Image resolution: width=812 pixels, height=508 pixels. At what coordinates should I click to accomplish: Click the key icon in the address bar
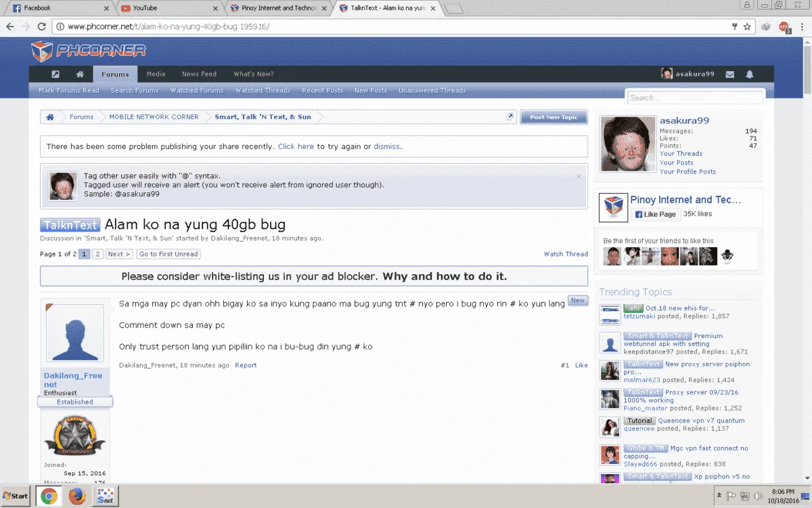coord(735,26)
